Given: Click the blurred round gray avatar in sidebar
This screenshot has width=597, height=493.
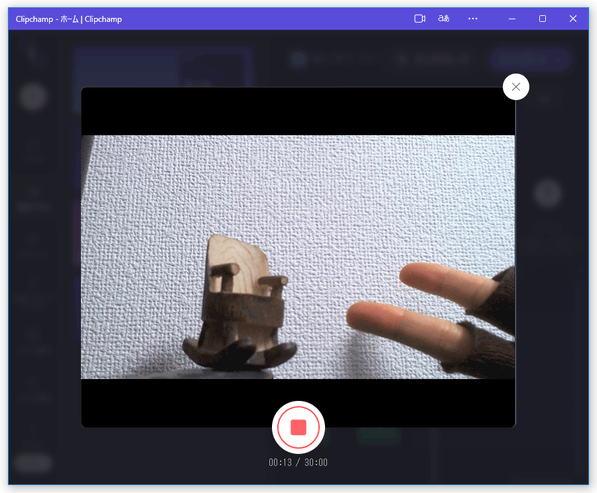Looking at the screenshot, I should (x=33, y=97).
